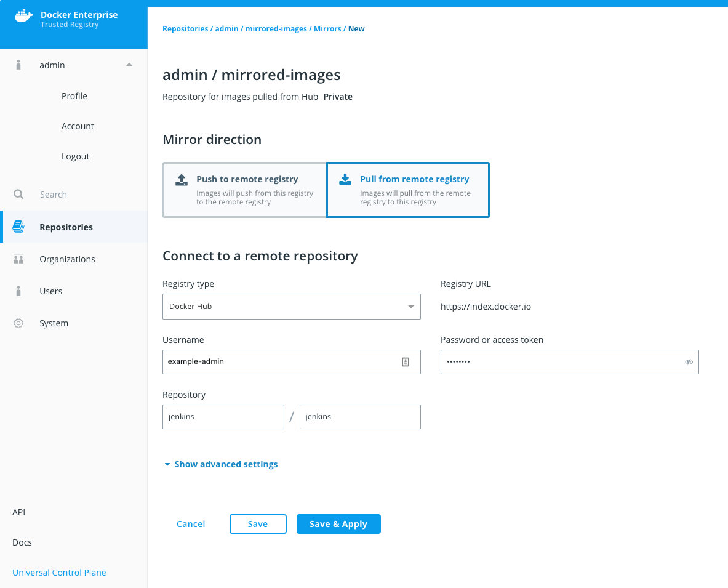
Task: Expand Show advanced settings
Action: 221,464
